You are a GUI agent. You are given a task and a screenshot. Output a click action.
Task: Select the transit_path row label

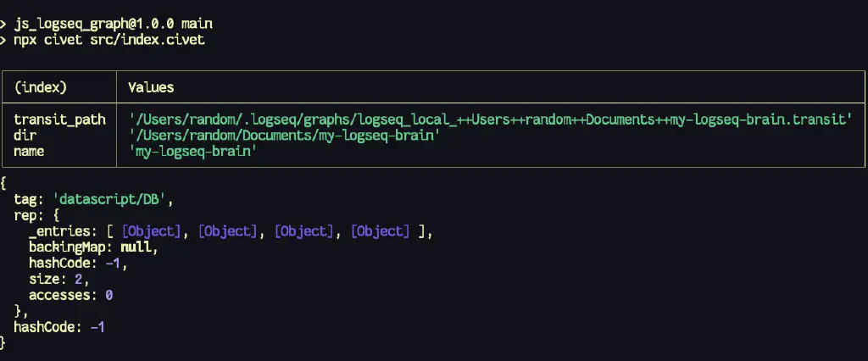click(x=59, y=119)
